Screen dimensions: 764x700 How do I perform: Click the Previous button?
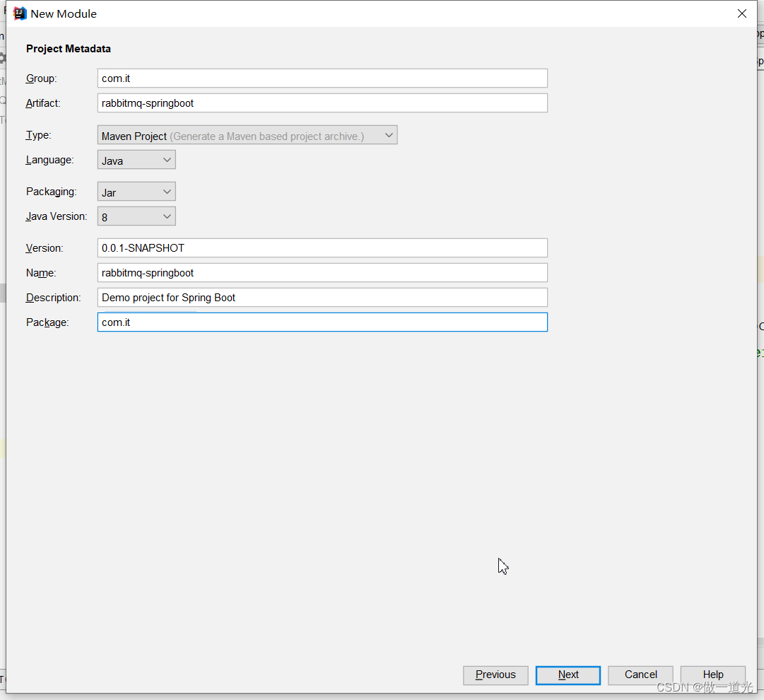coord(495,675)
